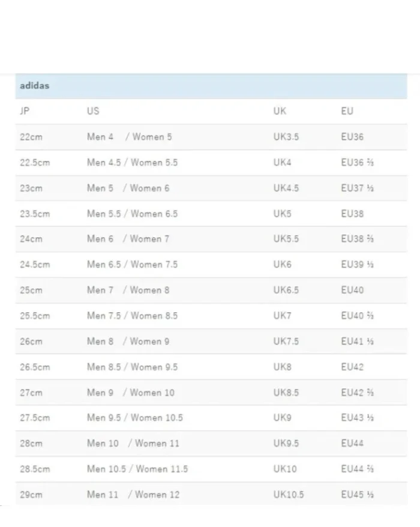This screenshot has height=527, width=420.
Task: Select the 22cm size row
Action: pos(211,137)
